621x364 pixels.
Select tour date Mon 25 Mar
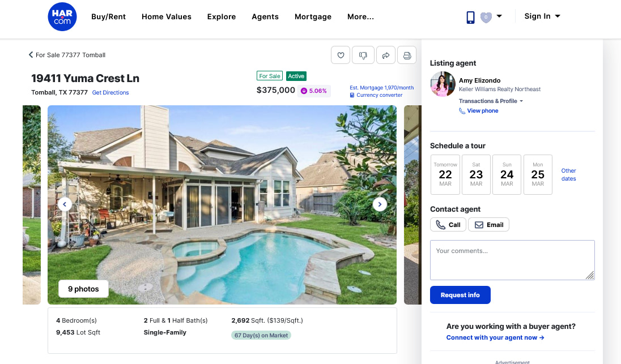538,174
